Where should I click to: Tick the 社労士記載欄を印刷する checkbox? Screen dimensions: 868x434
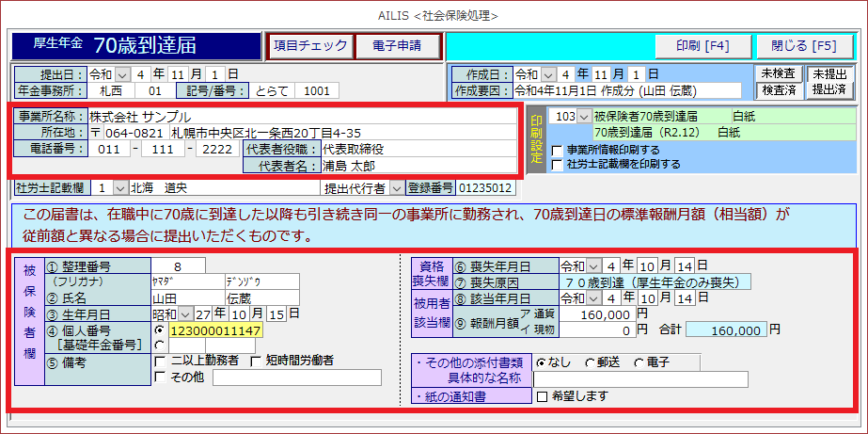click(558, 165)
